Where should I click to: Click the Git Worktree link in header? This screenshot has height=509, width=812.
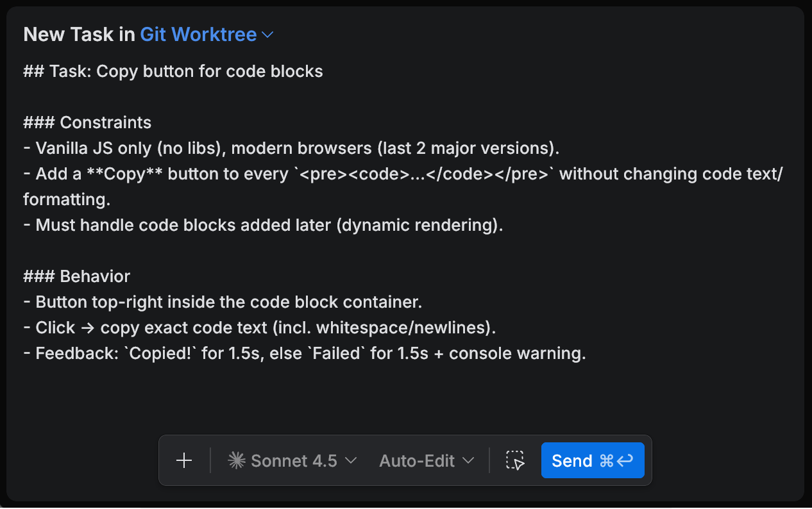click(198, 35)
